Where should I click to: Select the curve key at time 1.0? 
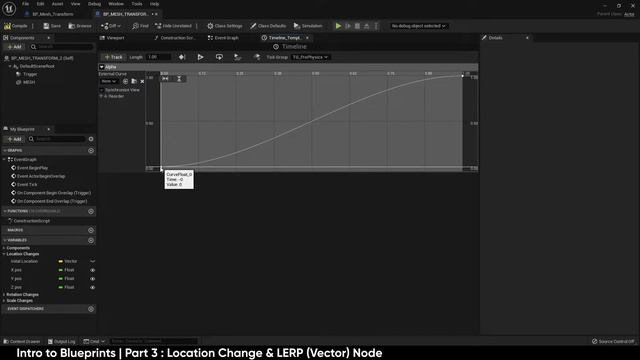point(462,76)
